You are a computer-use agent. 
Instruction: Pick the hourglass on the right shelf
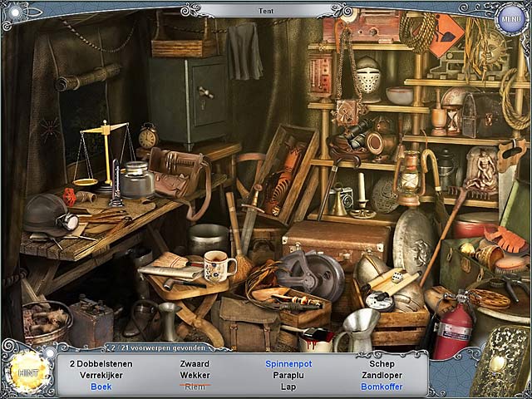(x=452, y=119)
